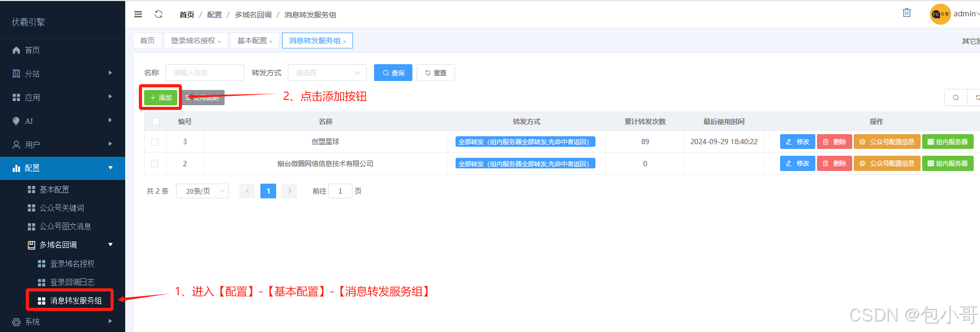The height and width of the screenshot is (332, 980).
Task: Click the 2024-09-29 18:40:22 timestamp cell
Action: tap(724, 142)
